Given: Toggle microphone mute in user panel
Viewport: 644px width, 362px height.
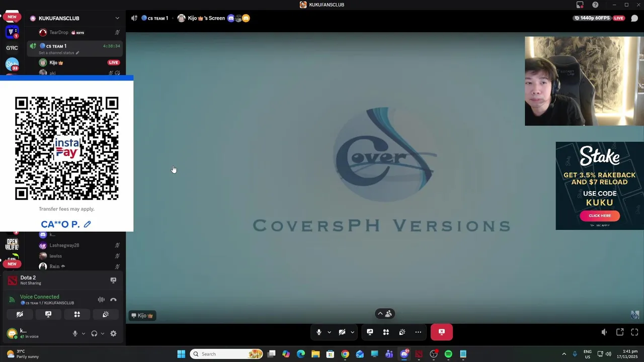Looking at the screenshot, I should tap(75, 333).
